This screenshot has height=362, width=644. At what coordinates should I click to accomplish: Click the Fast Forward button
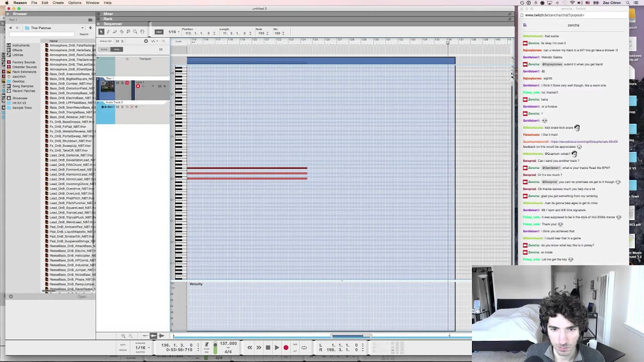click(259, 347)
